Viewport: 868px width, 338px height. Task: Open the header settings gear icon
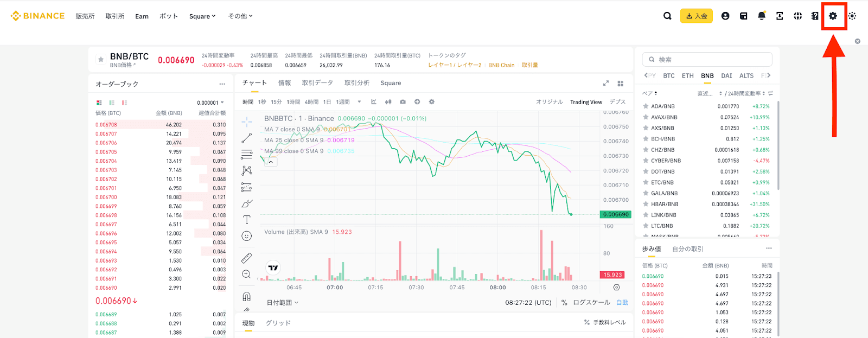[833, 16]
